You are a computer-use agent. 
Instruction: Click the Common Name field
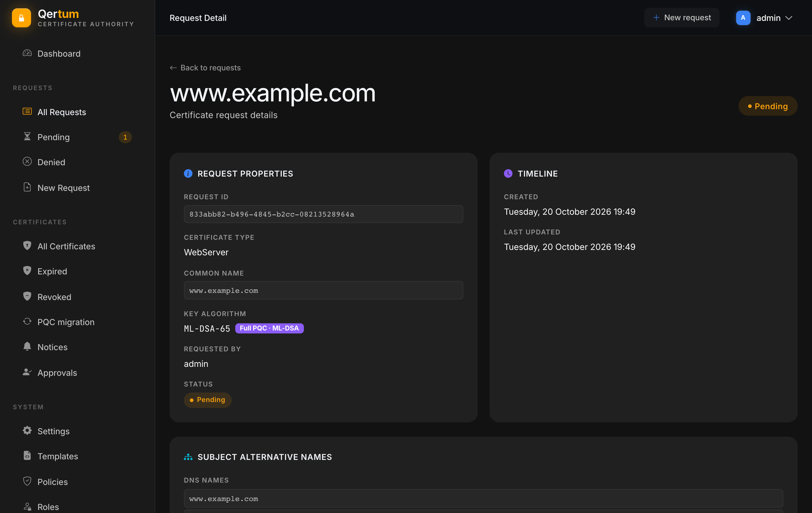323,290
